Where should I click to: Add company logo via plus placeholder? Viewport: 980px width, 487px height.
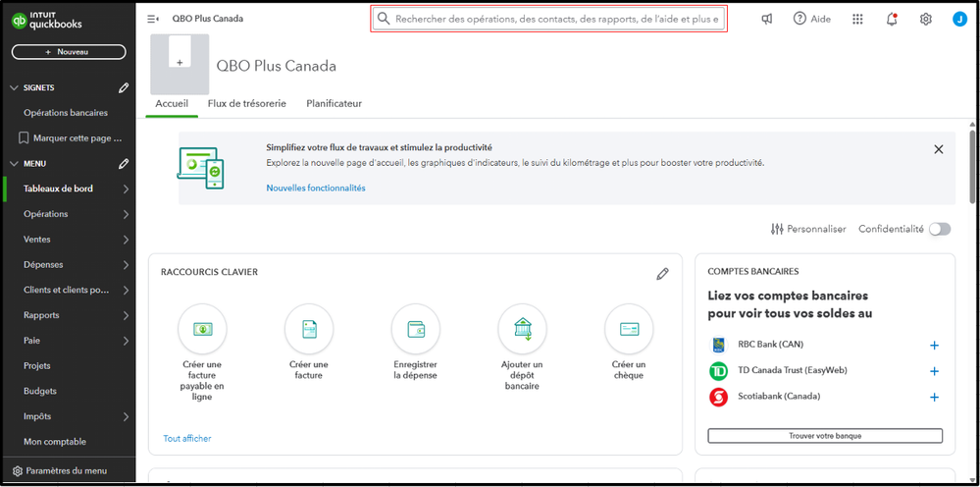click(180, 63)
